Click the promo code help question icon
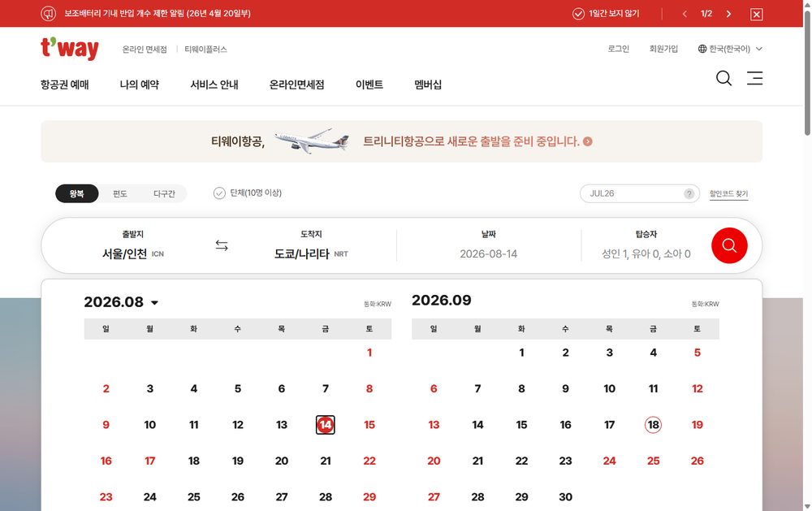Viewport: 812px width, 511px height. pyautogui.click(x=689, y=193)
